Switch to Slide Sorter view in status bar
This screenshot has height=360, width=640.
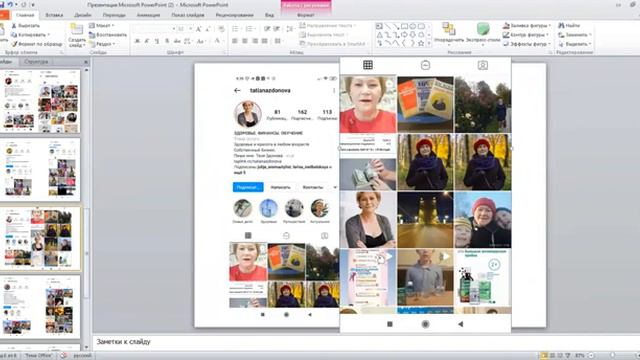point(552,356)
